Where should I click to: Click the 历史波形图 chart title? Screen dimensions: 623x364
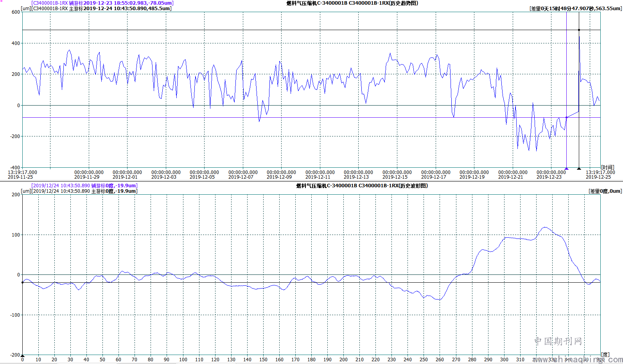(x=362, y=186)
